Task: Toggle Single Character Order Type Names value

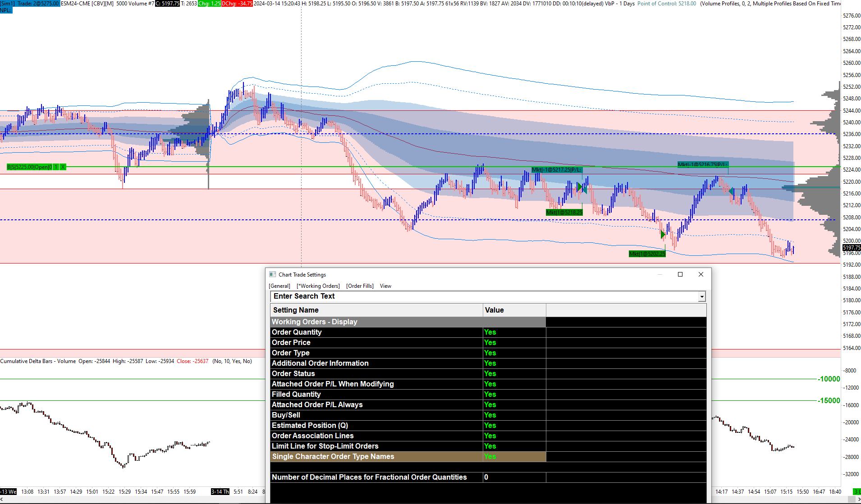Action: click(490, 457)
